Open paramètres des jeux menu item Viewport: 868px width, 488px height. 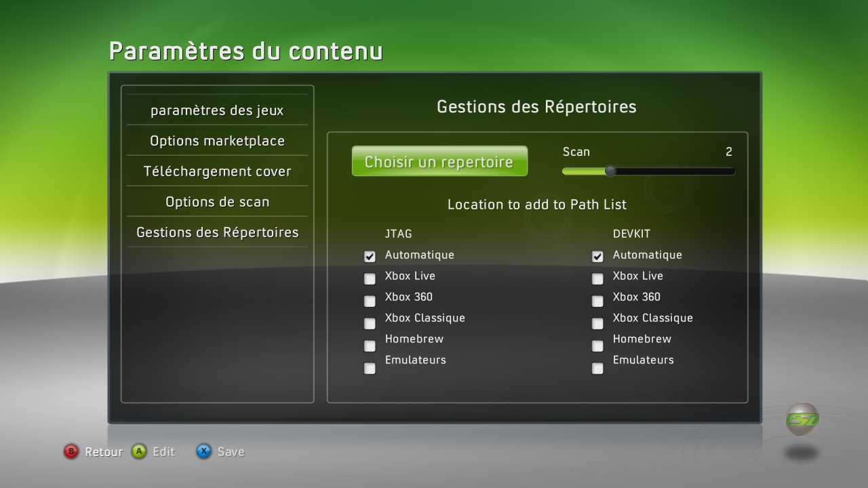click(217, 110)
